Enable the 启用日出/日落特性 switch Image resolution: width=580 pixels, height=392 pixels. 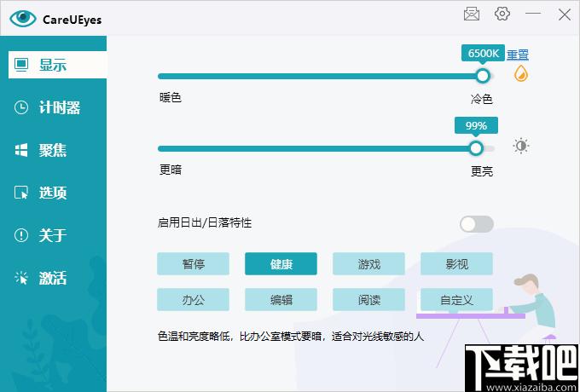click(x=477, y=224)
